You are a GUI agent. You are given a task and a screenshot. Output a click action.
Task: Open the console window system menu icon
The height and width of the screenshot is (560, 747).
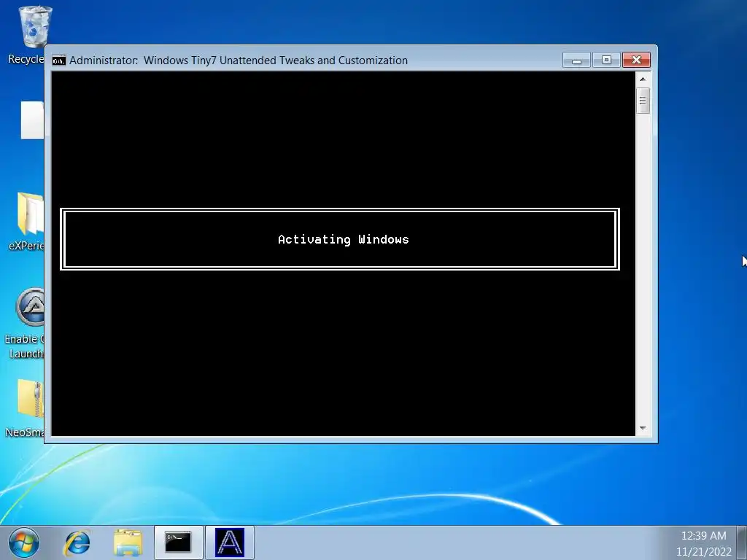point(59,61)
